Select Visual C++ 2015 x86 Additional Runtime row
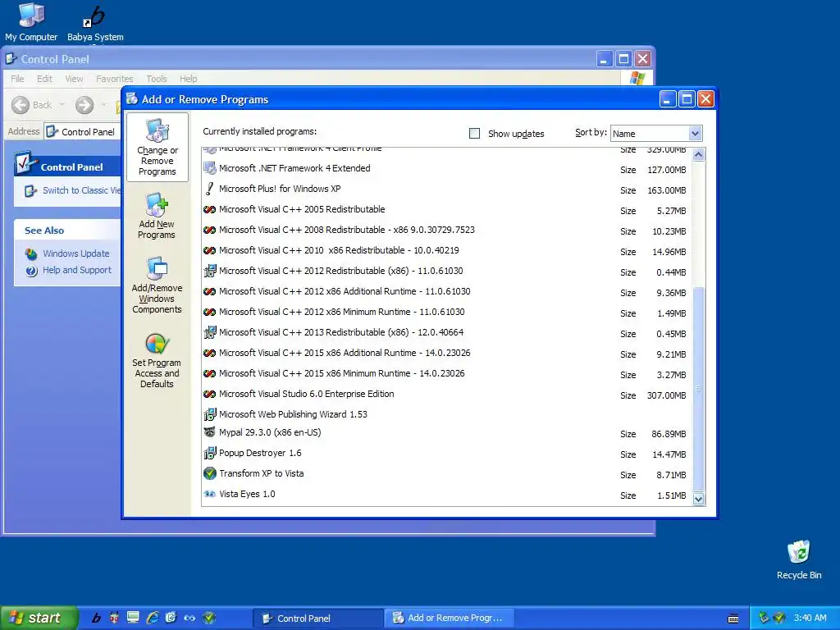This screenshot has height=630, width=840. tap(446, 354)
